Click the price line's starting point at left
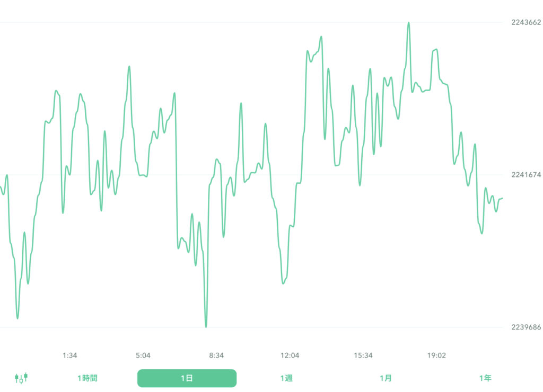The height and width of the screenshot is (392, 543). click(x=1, y=186)
